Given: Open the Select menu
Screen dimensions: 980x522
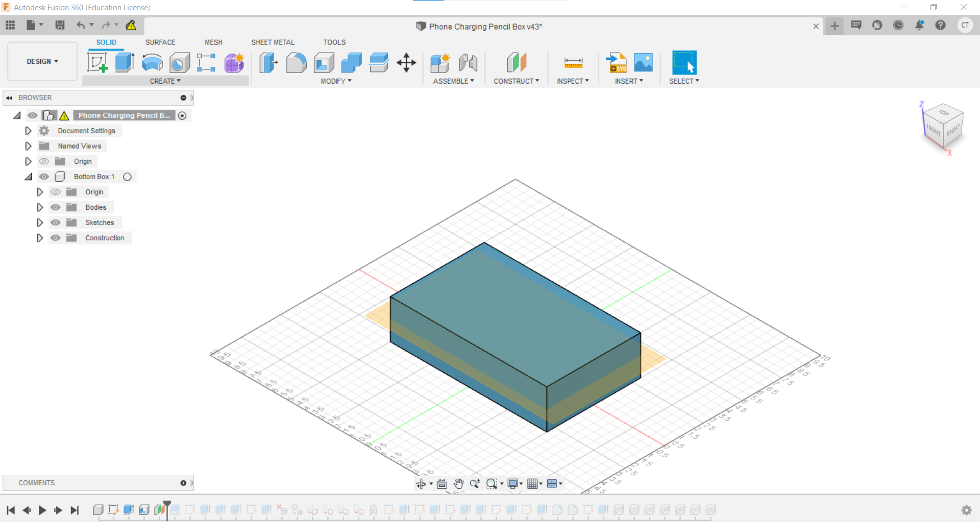Looking at the screenshot, I should pyautogui.click(x=684, y=81).
